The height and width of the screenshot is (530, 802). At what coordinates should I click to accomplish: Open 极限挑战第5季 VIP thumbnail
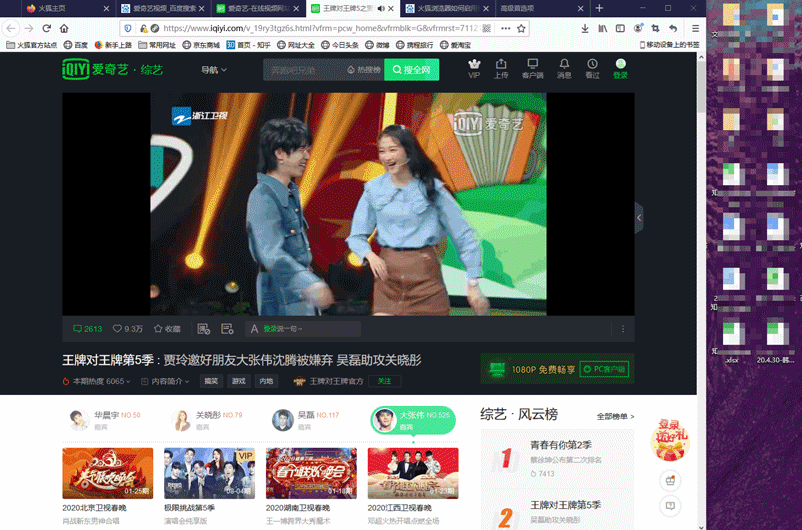pos(209,473)
